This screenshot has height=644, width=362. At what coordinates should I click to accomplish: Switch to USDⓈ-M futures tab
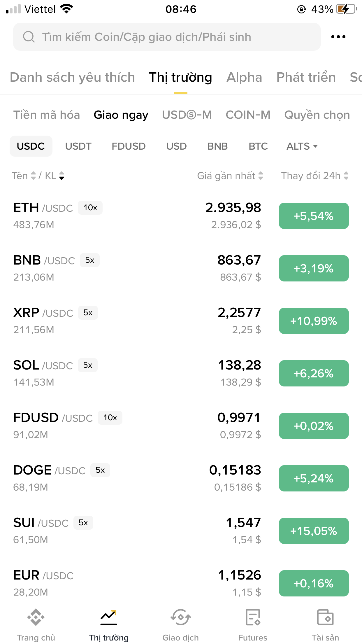coord(187,115)
